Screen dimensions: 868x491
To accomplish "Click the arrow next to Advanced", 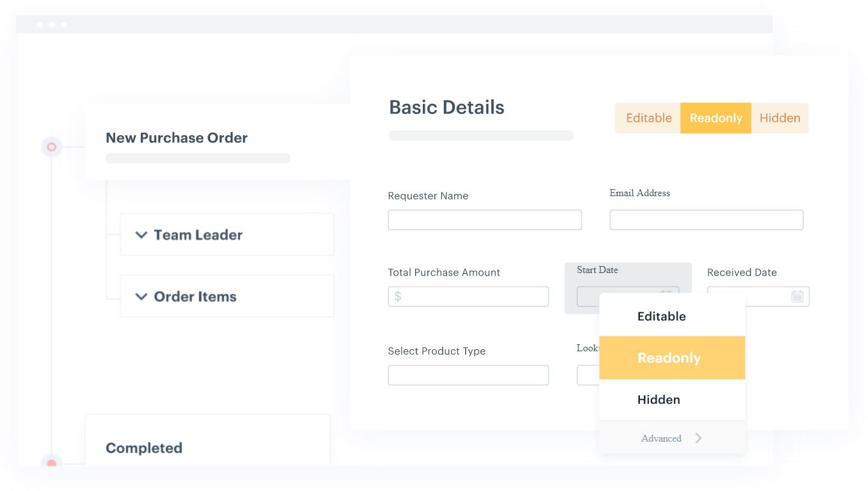I will [698, 438].
